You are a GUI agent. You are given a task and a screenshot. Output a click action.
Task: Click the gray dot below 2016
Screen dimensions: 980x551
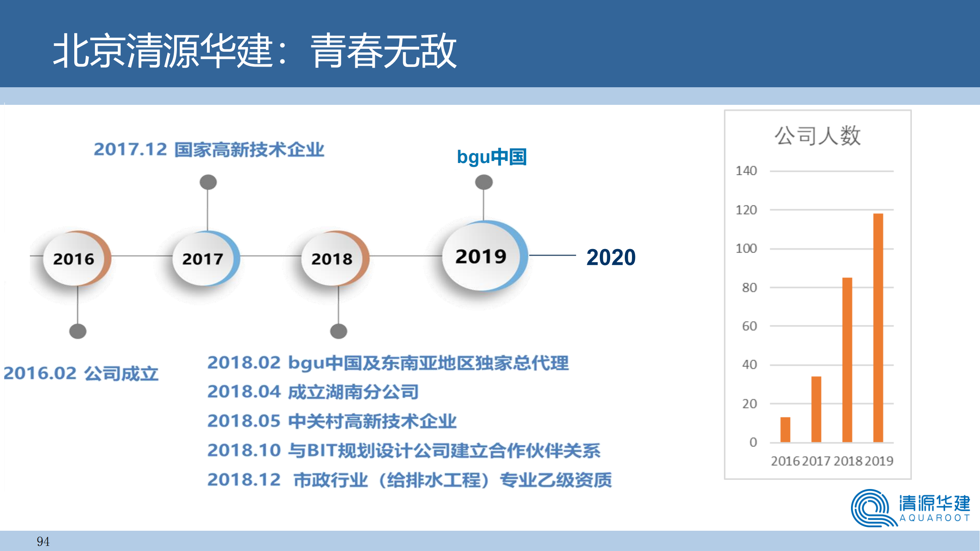78,331
